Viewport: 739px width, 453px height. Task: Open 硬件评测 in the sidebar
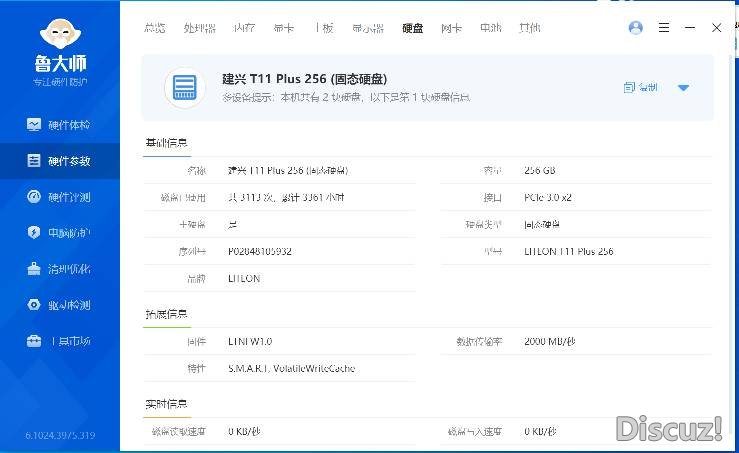click(58, 197)
